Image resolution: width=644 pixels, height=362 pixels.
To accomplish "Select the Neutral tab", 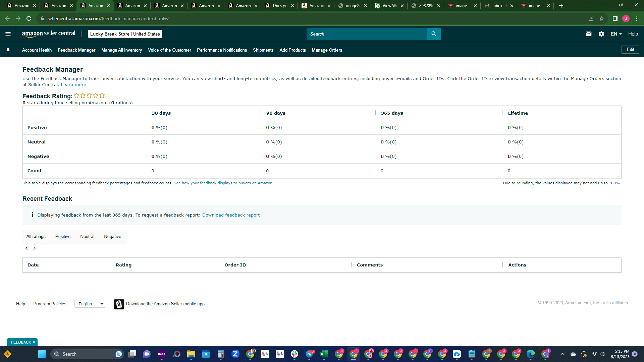I will coord(87,236).
